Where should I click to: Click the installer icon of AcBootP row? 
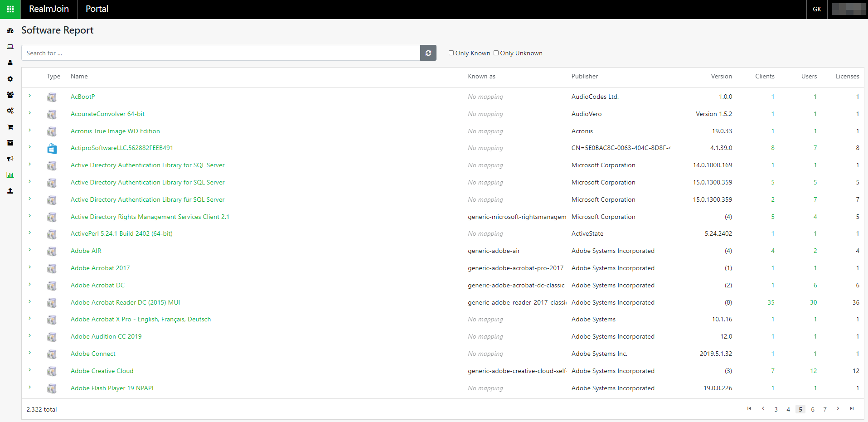[52, 97]
